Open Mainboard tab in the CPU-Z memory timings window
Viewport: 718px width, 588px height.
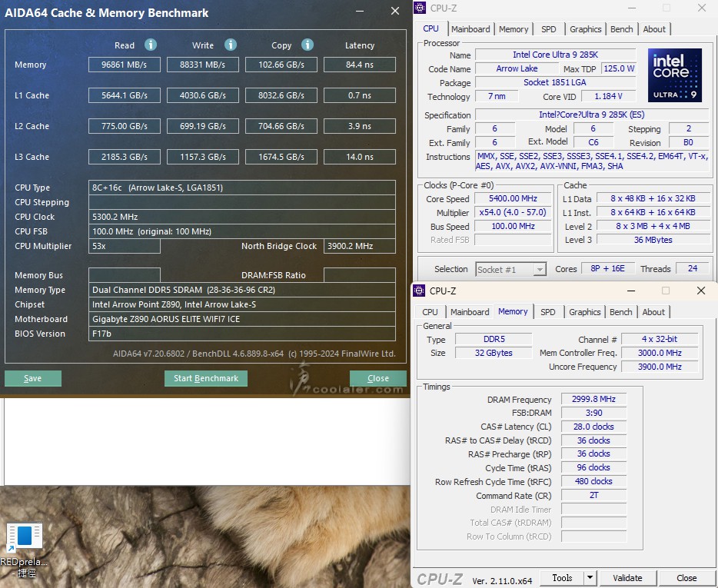470,312
